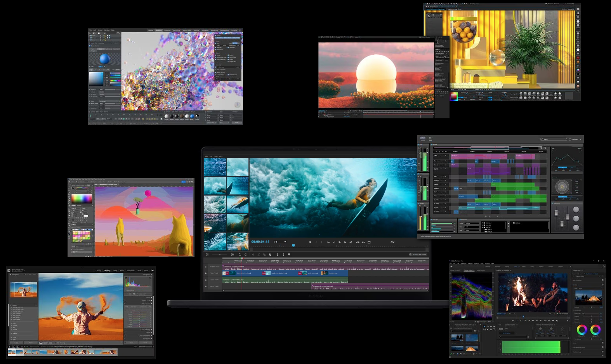Select the first thumbnail in the Lightroom filmstrip
611x364 pixels.
12,352
